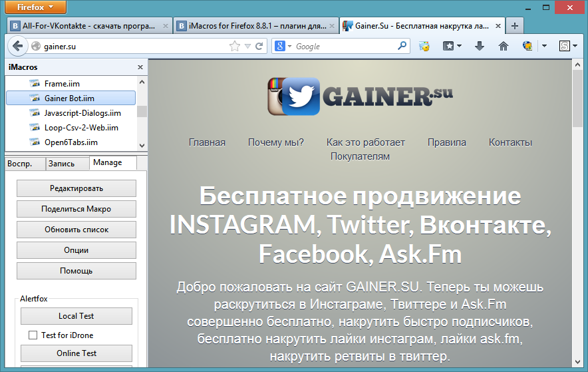The height and width of the screenshot is (372, 588).
Task: Click the macro list scroll down arrow
Action: pos(142,146)
